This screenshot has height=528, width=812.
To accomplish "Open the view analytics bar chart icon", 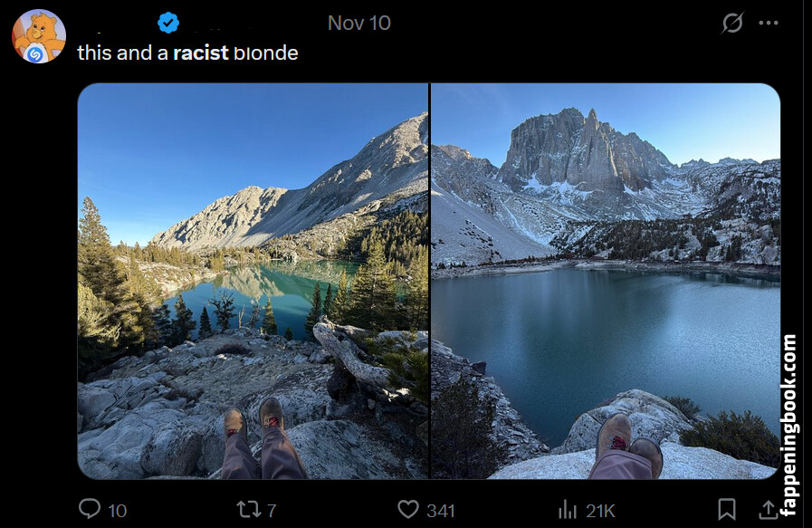I will point(568,509).
